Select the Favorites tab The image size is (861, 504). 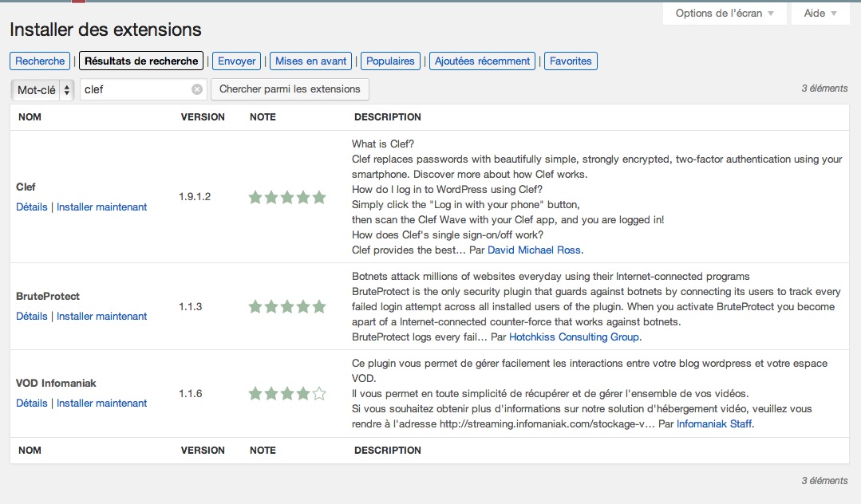click(571, 61)
